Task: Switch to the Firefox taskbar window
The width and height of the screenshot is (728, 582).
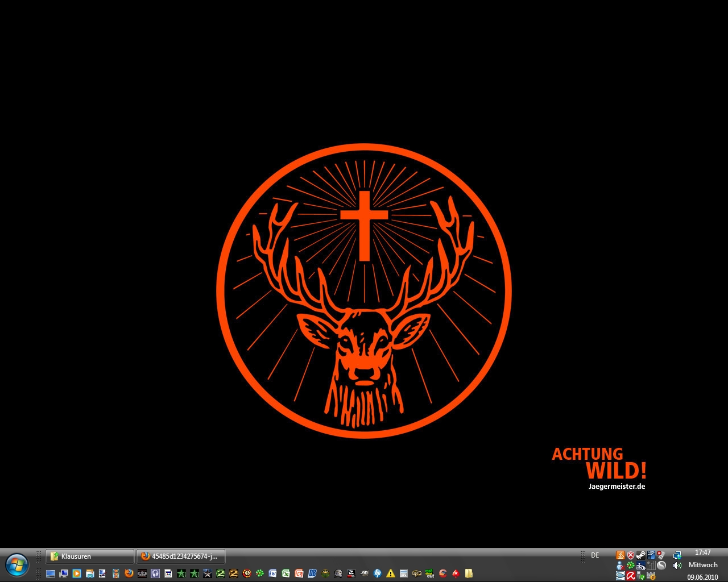Action: (x=181, y=556)
